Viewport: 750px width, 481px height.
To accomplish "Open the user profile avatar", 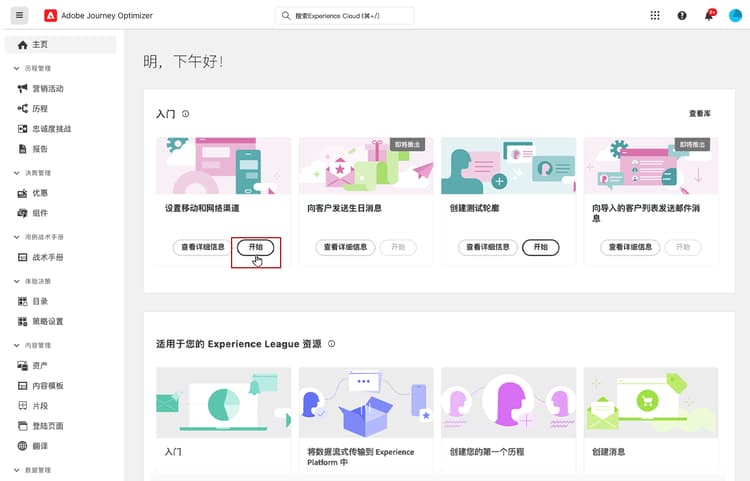I will click(x=735, y=16).
